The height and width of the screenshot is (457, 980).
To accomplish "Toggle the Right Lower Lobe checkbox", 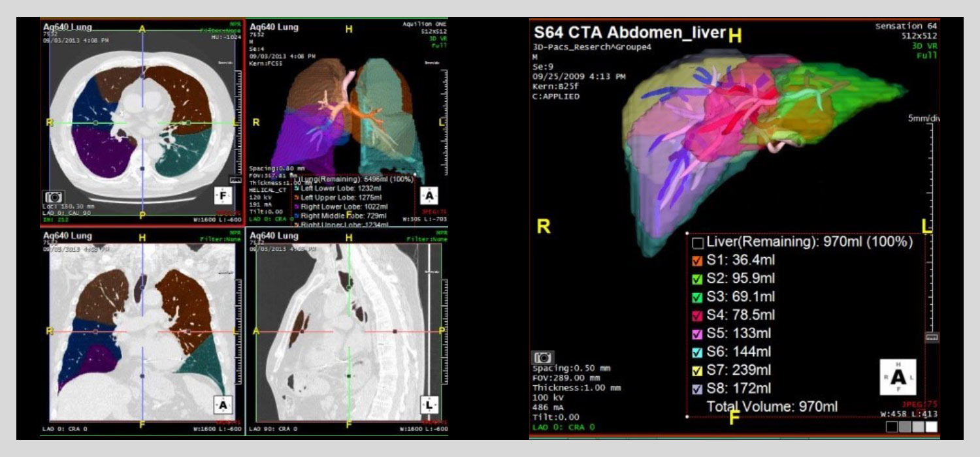I will [297, 206].
